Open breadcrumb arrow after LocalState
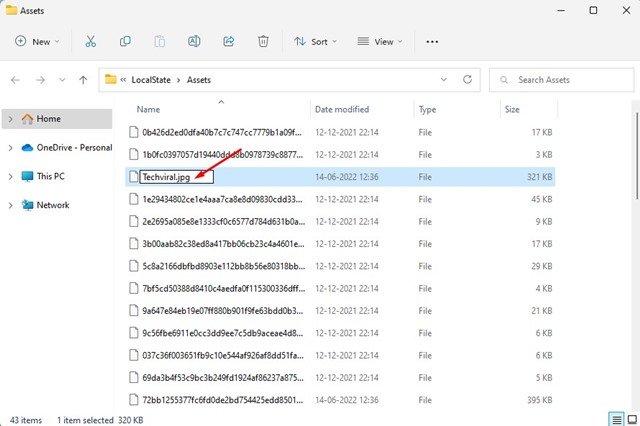This screenshot has height=426, width=640. point(179,80)
